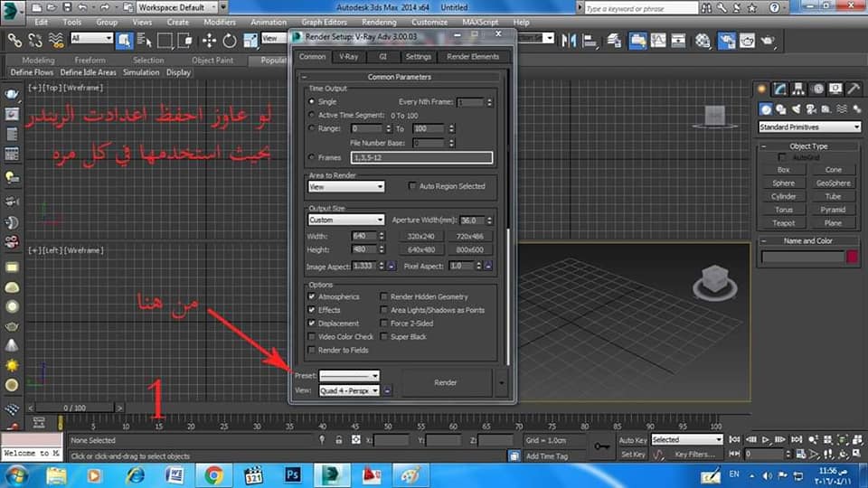The image size is (868, 488).
Task: Click the Mirror tool icon
Action: (x=569, y=41)
